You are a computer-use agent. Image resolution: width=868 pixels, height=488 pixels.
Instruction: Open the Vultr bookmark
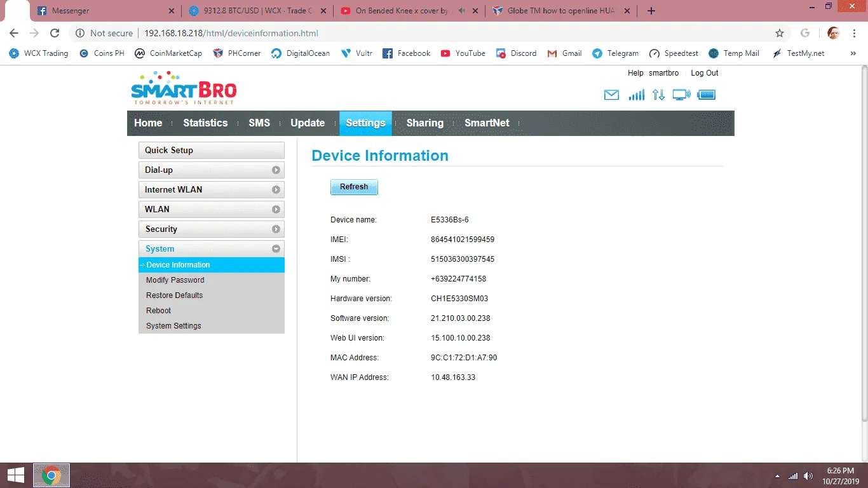(356, 53)
